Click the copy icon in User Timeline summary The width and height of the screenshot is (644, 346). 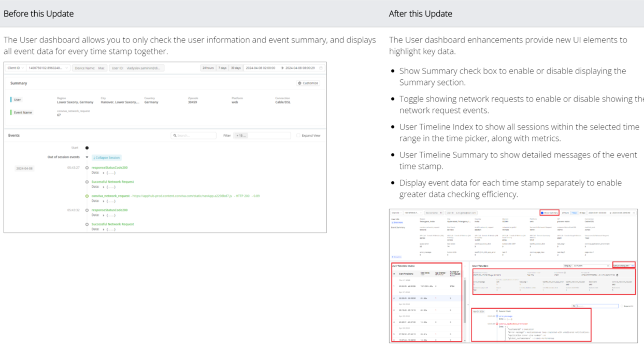coord(617,275)
